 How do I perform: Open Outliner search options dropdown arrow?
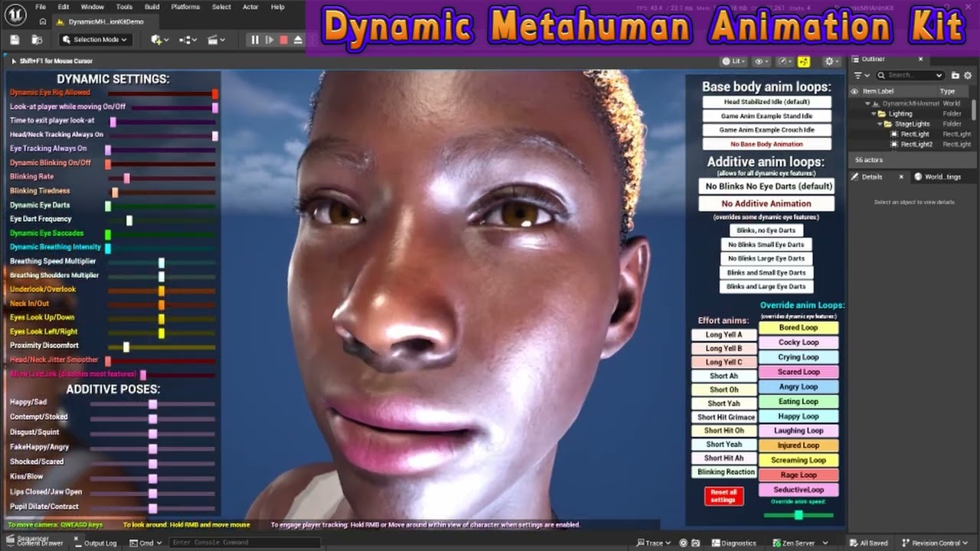click(939, 75)
